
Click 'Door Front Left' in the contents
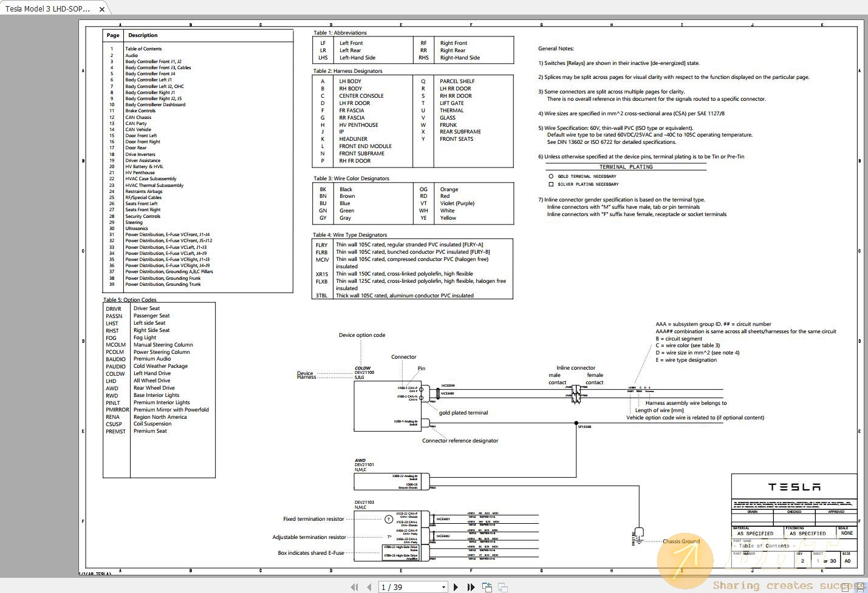coord(141,135)
